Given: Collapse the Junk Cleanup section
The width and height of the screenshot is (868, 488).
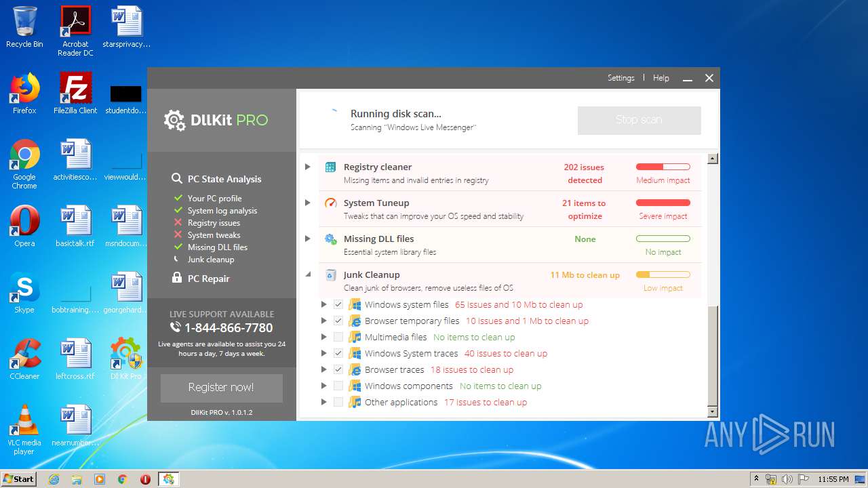Looking at the screenshot, I should click(x=308, y=274).
